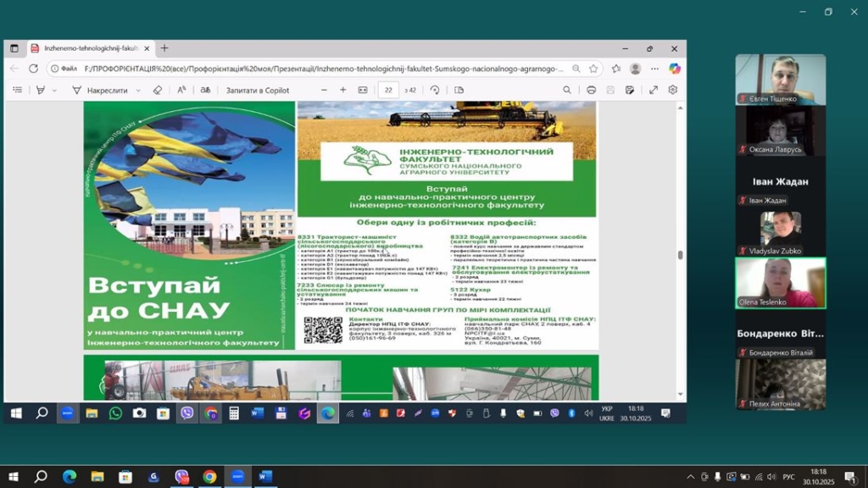Screen dimensions: 868x488
Task: Click Запитати в Copilot button
Action: 257,90
